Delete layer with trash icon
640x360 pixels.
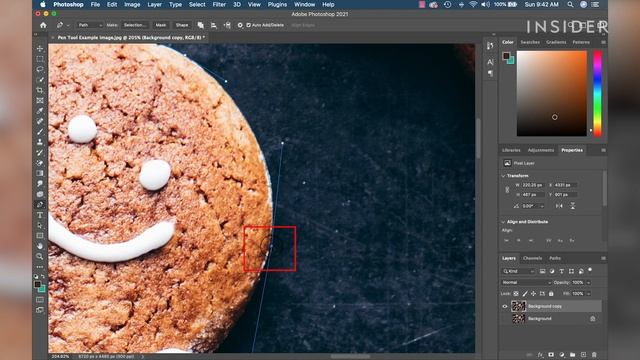point(594,355)
